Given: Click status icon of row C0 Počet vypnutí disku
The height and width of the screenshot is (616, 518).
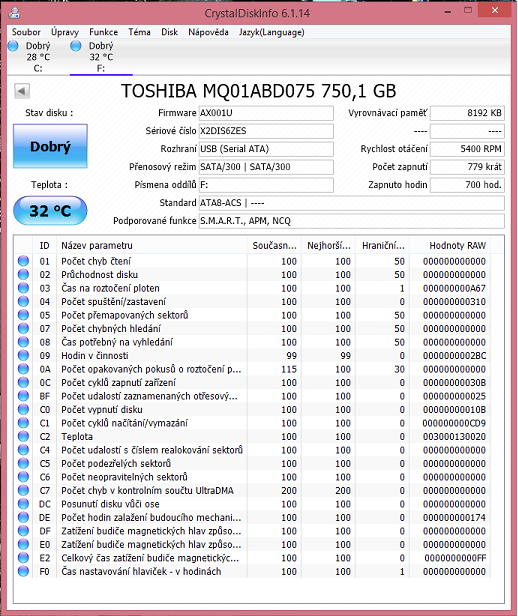Looking at the screenshot, I should 24,409.
